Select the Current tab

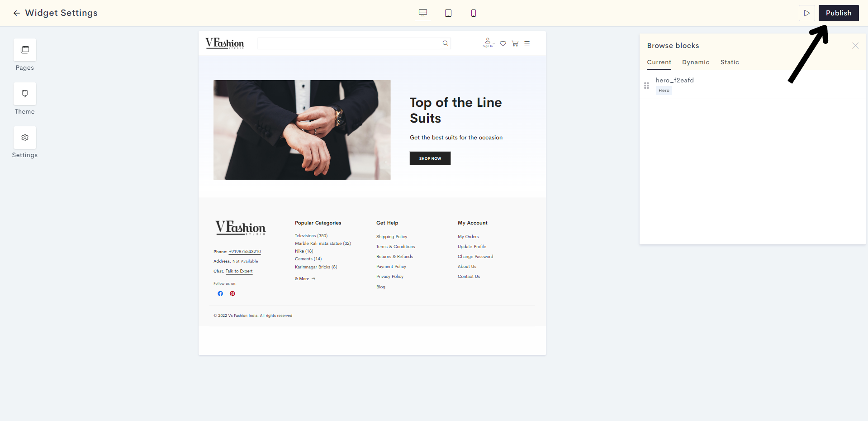point(659,62)
